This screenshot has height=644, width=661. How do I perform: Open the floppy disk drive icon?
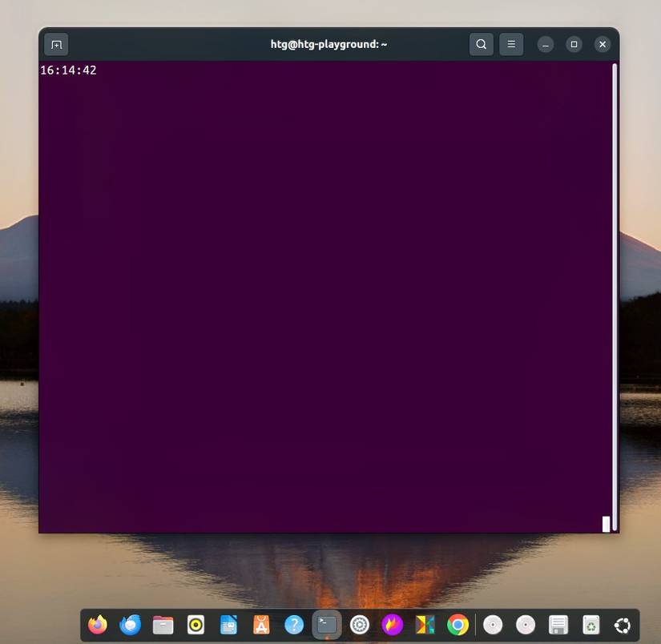[558, 625]
